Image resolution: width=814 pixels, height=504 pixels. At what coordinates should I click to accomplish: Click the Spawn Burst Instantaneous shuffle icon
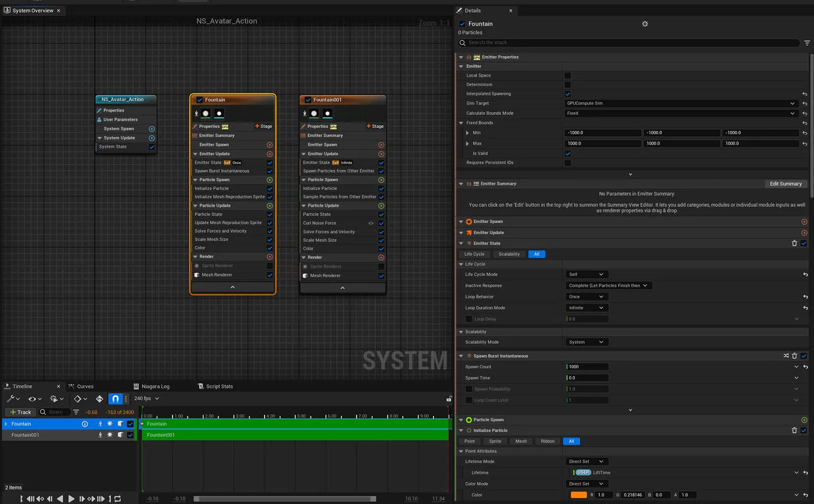tap(786, 356)
